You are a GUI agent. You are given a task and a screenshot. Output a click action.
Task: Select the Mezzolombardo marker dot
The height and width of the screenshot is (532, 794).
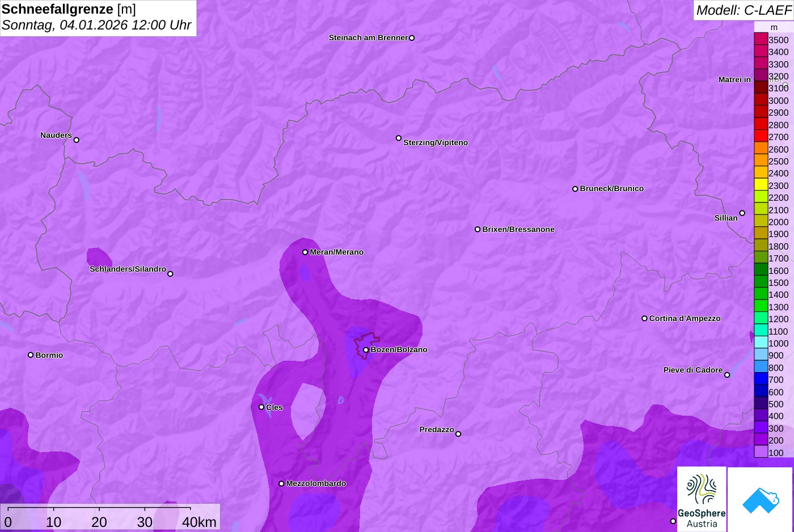[x=281, y=484]
